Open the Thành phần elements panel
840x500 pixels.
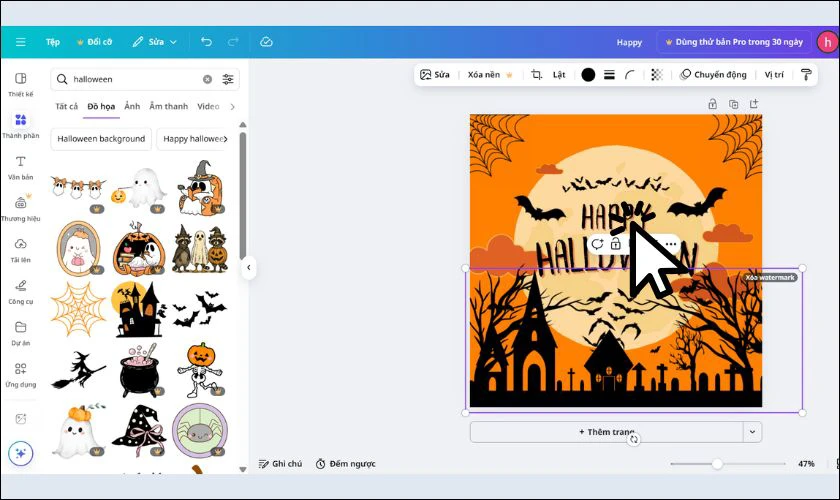20,125
